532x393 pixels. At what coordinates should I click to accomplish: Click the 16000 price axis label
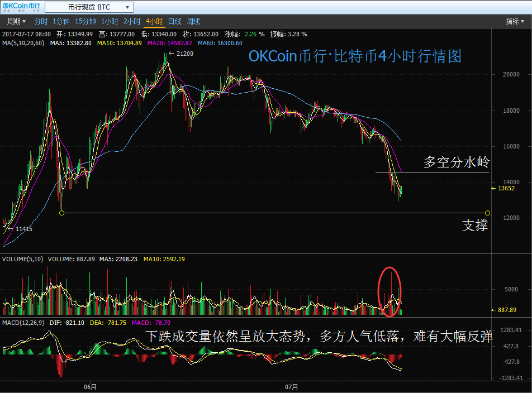click(511, 146)
